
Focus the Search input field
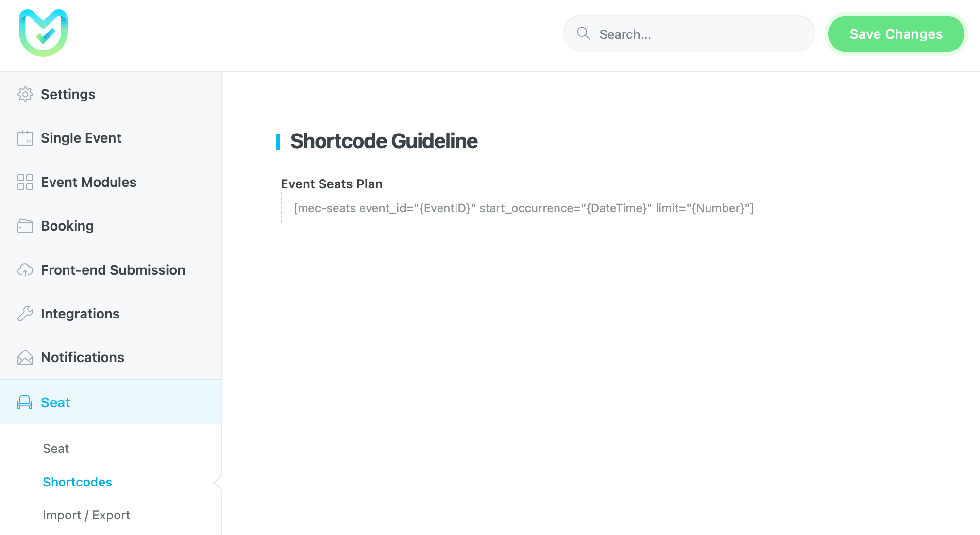pos(699,34)
